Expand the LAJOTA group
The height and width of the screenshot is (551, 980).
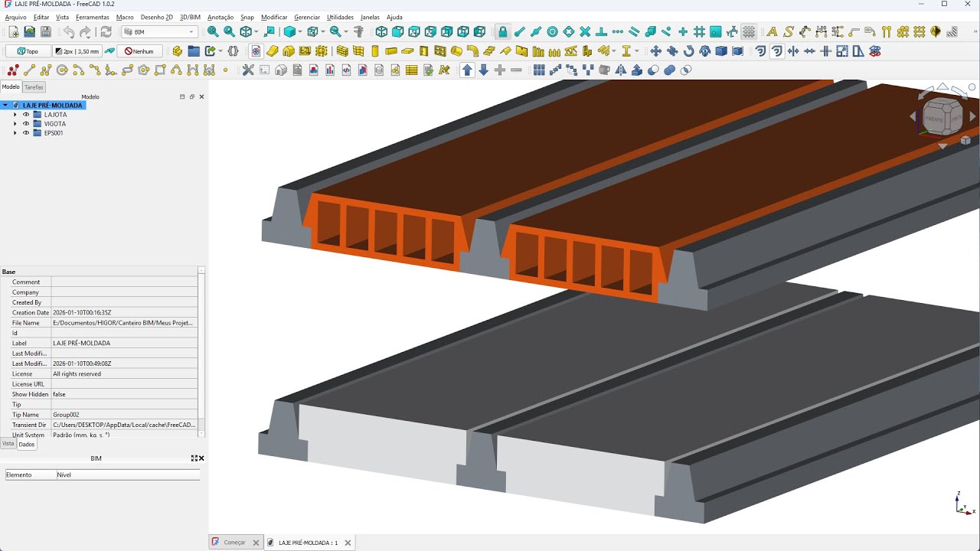[x=15, y=115]
